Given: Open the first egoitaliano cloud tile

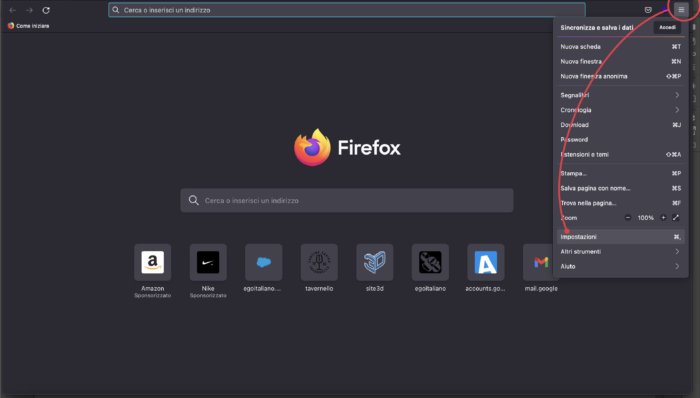Looking at the screenshot, I should click(263, 262).
